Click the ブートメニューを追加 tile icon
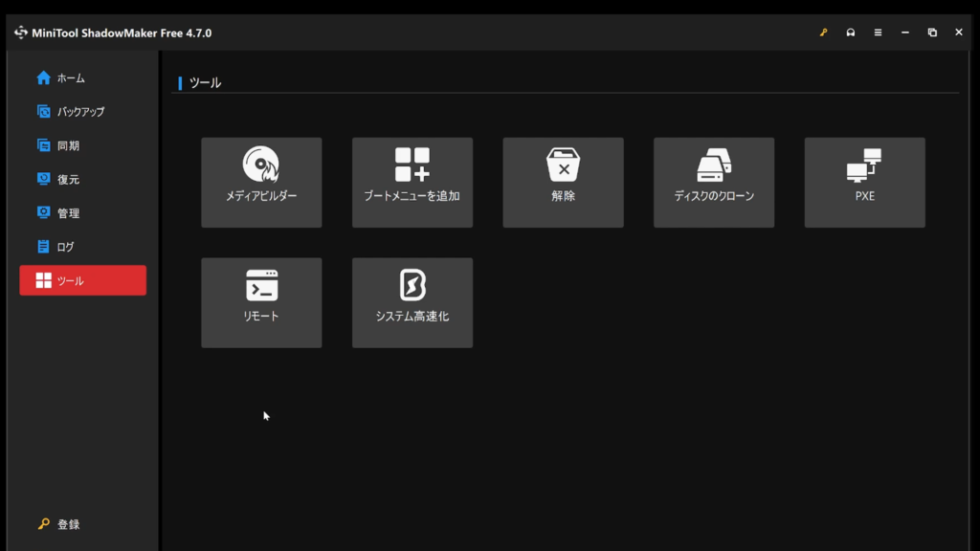The image size is (980, 551). (x=412, y=165)
